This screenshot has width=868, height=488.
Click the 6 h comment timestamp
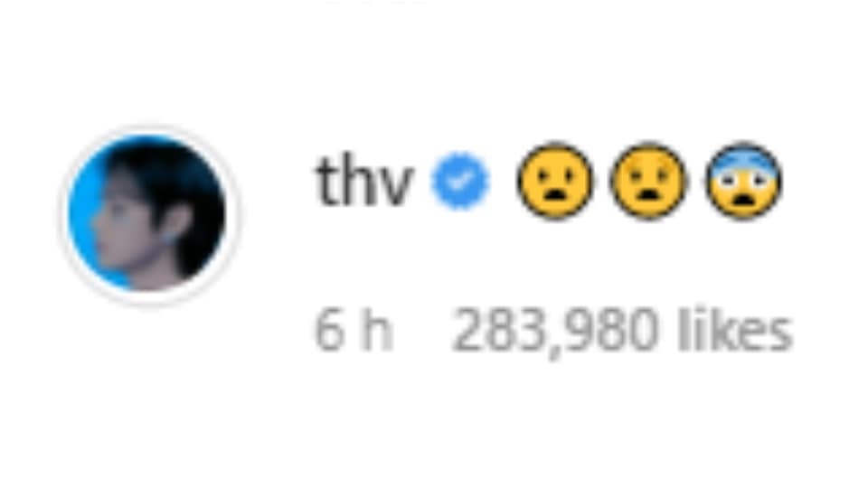click(354, 332)
